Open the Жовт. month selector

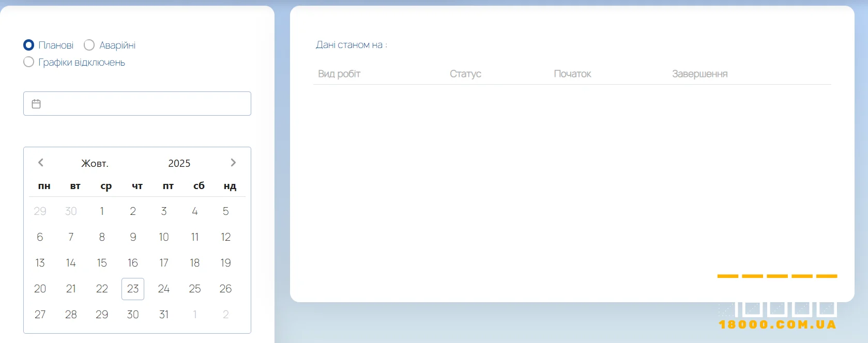[95, 163]
